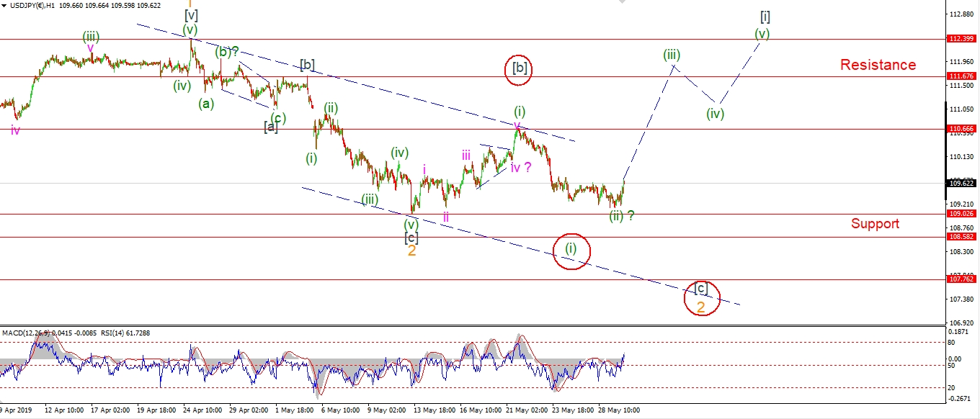Click the 109.026 red price tag

coord(963,214)
